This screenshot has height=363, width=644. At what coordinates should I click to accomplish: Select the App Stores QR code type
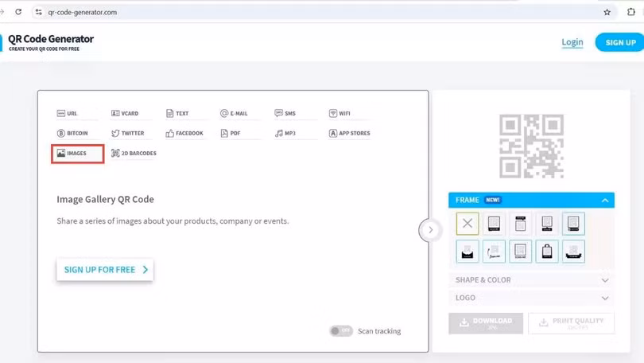click(x=350, y=134)
